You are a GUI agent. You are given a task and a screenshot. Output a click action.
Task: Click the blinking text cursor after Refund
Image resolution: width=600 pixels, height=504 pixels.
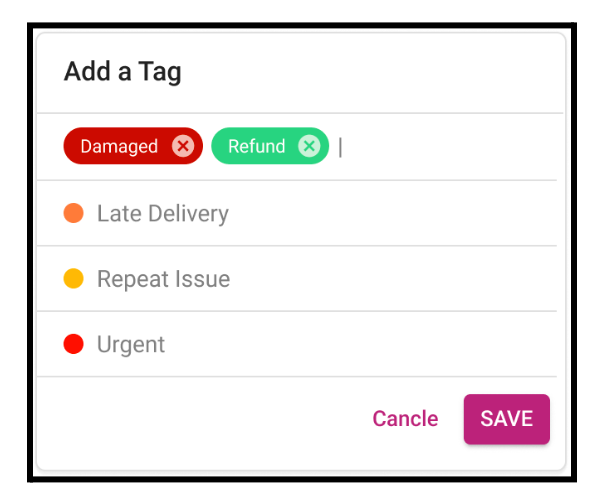pos(340,147)
